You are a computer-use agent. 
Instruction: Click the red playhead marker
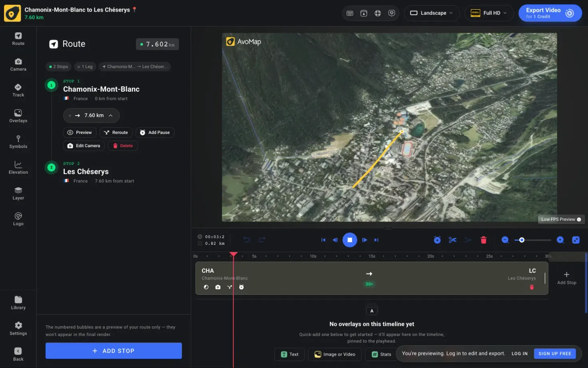point(234,254)
